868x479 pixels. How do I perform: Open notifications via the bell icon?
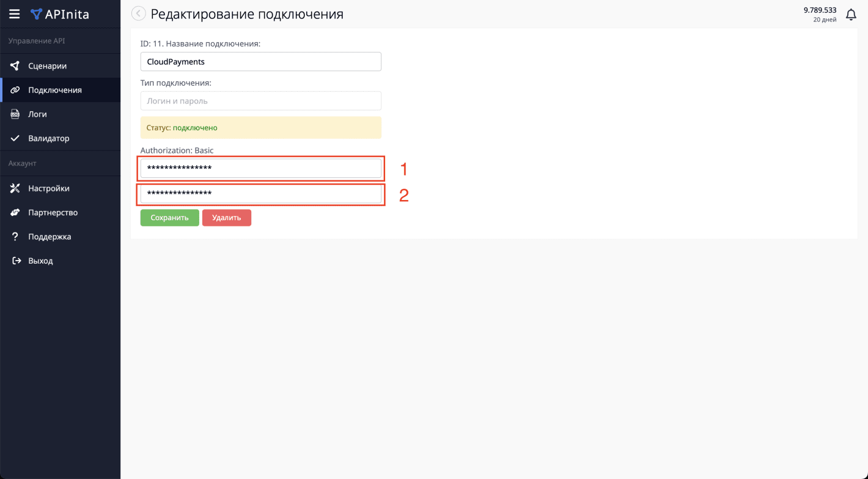point(851,13)
